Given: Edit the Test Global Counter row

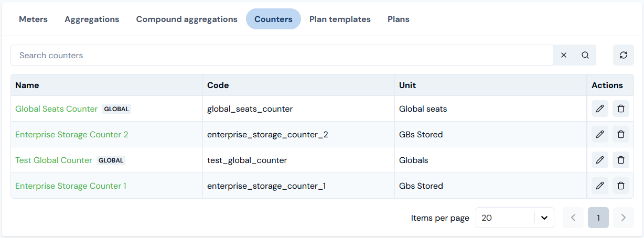Looking at the screenshot, I should coord(600,160).
